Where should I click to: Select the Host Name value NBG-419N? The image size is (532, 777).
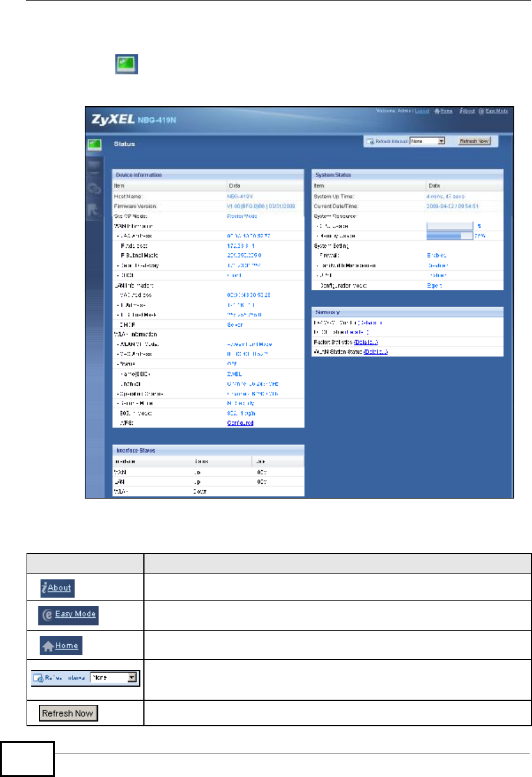(240, 196)
